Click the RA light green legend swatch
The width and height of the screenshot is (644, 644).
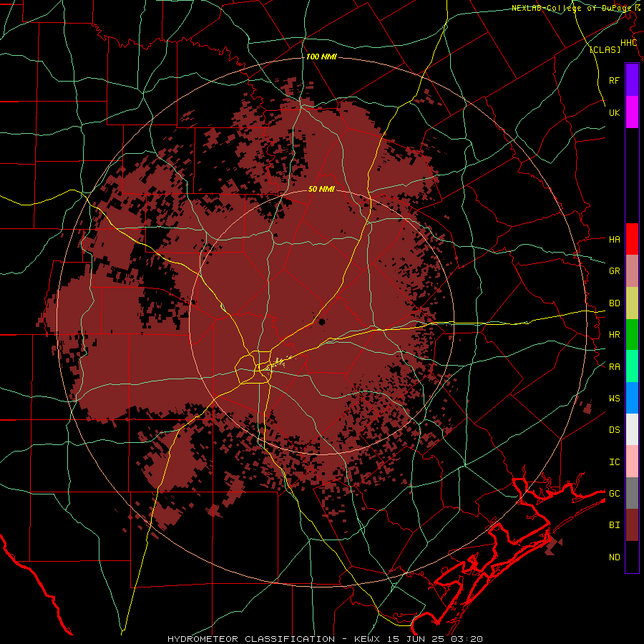tap(632, 366)
